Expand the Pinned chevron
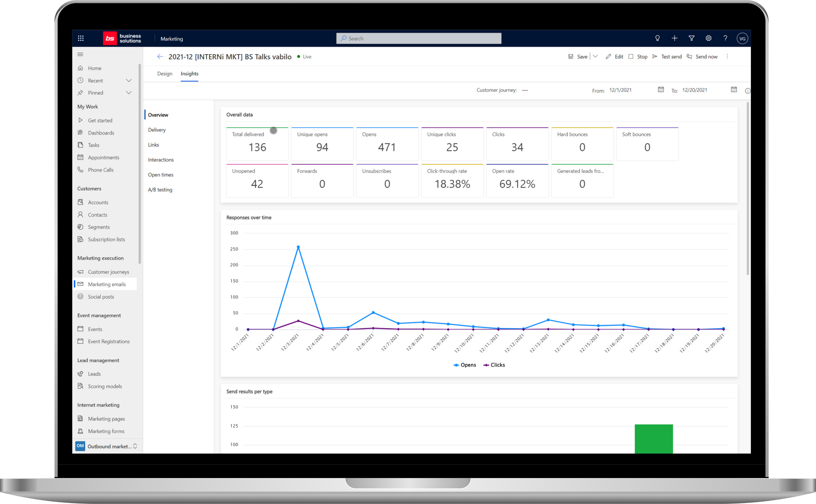 point(129,93)
